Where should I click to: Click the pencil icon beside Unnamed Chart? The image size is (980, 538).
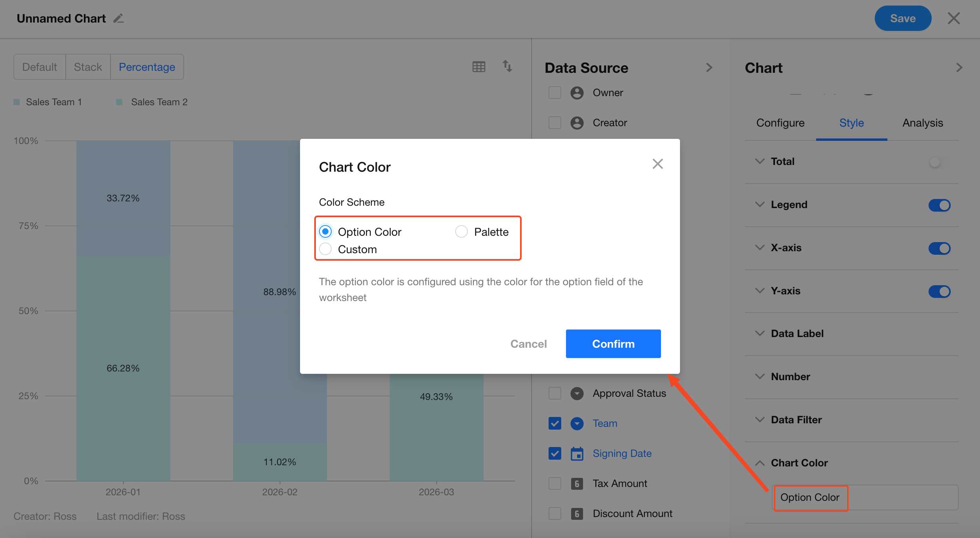click(118, 19)
